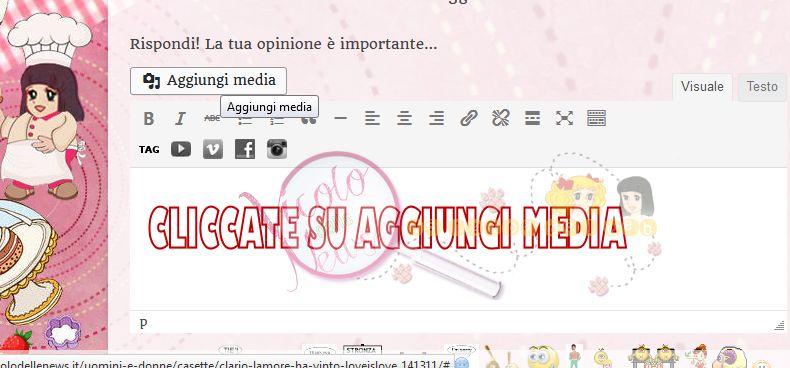Viewport: 790px width, 368px height.
Task: Toggle the extra toolbar row
Action: click(597, 118)
